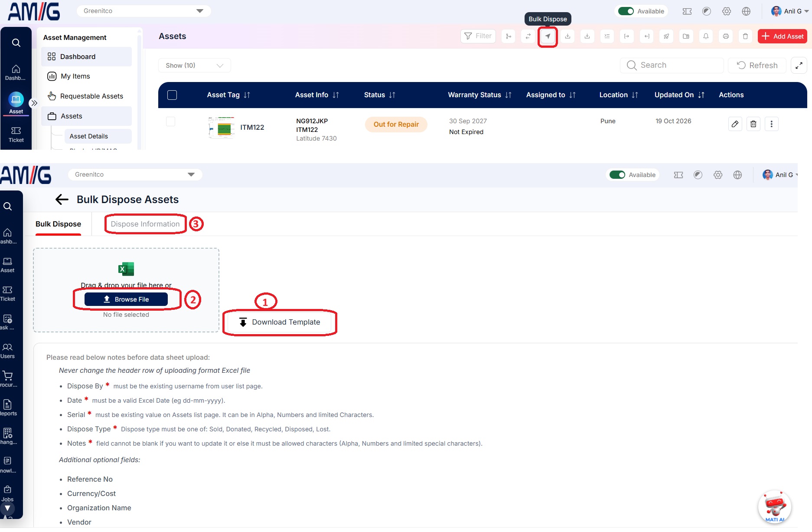Click the Browse File button
This screenshot has width=812, height=532.
(126, 299)
